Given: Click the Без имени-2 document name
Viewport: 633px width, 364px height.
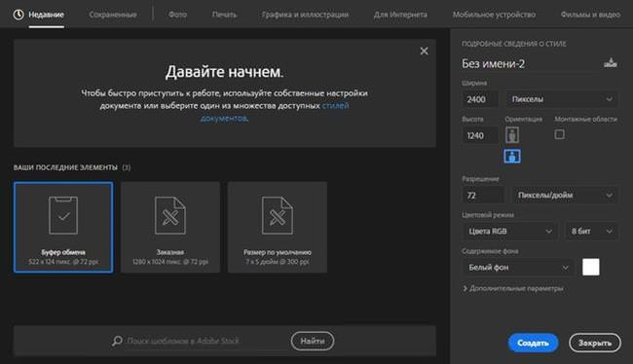Looking at the screenshot, I should point(494,64).
